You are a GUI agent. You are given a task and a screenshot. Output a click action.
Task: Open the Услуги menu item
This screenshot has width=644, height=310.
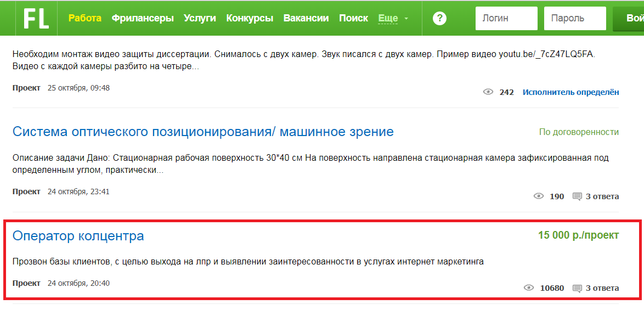coord(200,18)
